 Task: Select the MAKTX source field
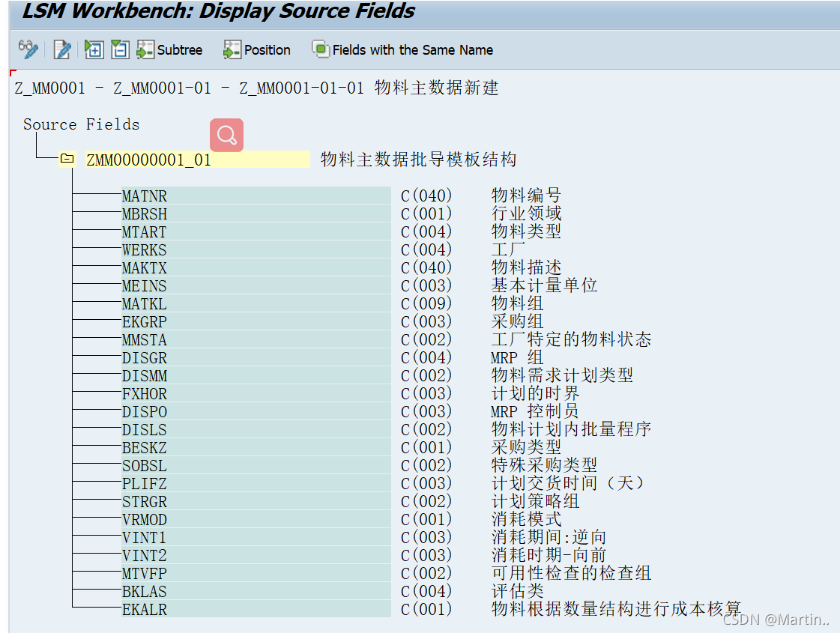256,267
